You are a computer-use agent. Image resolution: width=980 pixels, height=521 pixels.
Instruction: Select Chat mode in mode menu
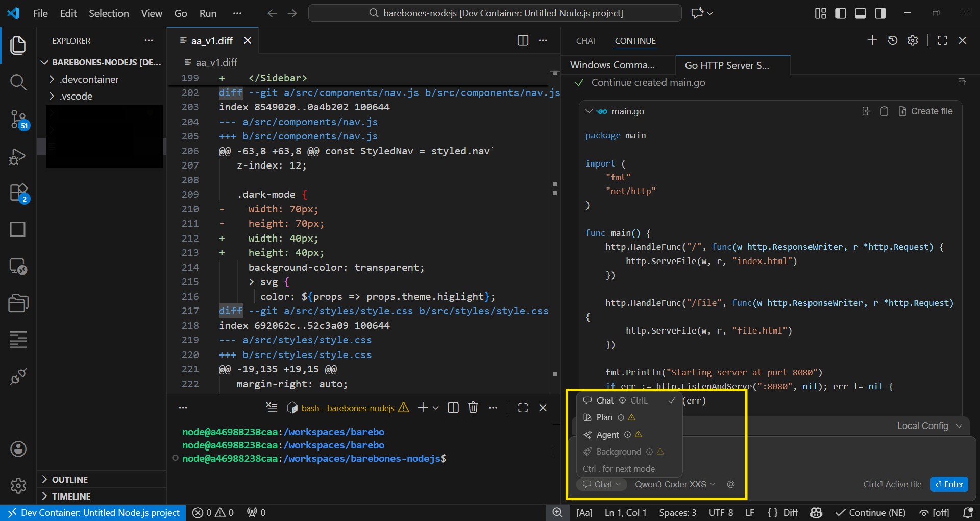click(629, 400)
